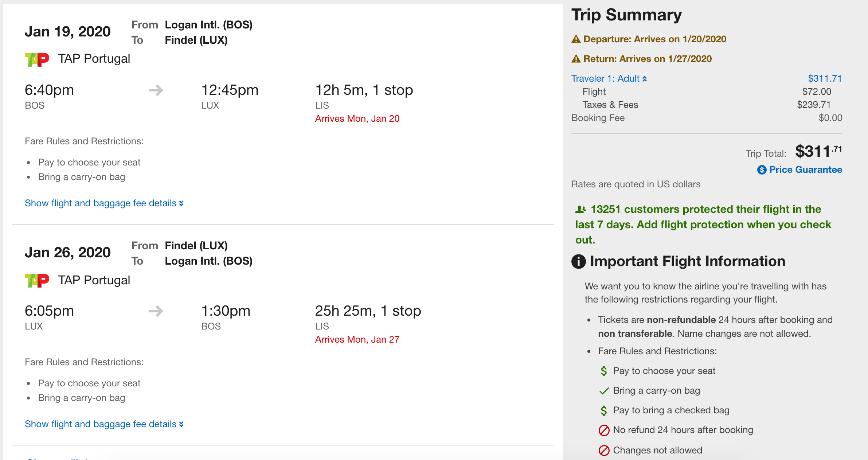Click the customers protected flight people icon

coord(580,209)
